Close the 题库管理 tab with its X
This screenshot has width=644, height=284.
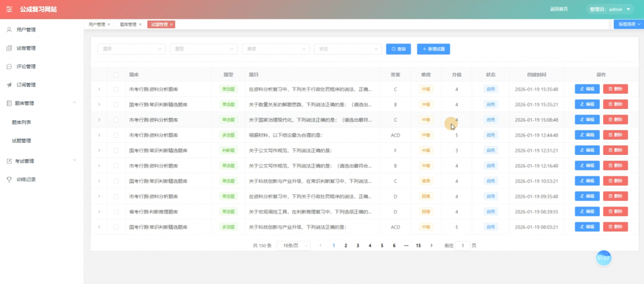[x=140, y=25]
